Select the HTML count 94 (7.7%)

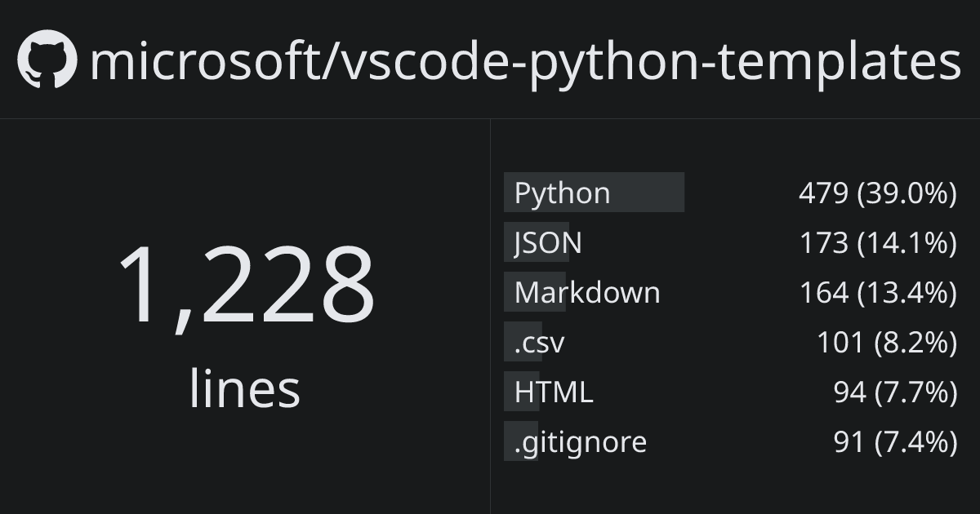tap(895, 392)
